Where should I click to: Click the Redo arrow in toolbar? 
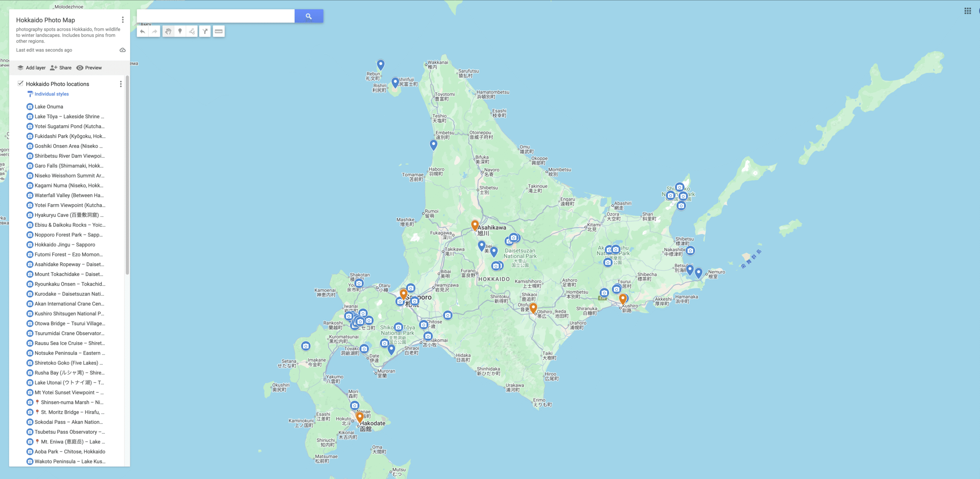point(154,32)
